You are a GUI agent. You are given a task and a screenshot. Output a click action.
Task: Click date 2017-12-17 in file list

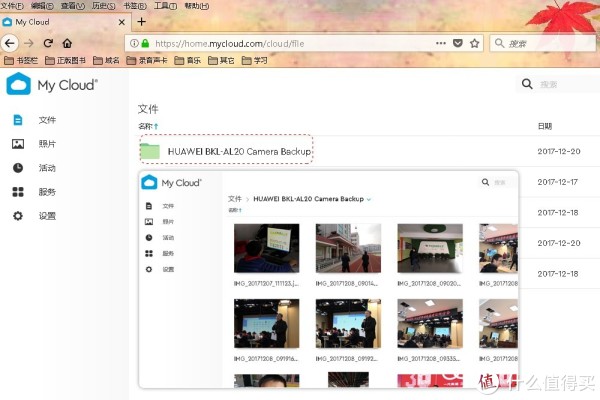click(559, 182)
